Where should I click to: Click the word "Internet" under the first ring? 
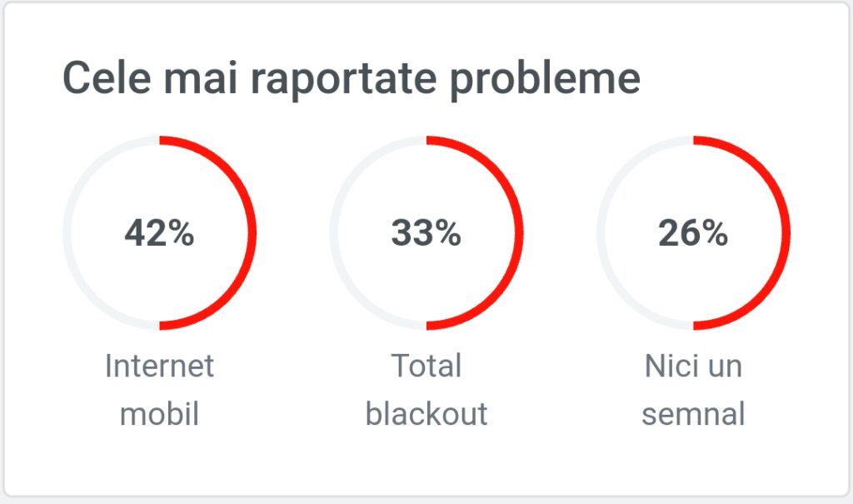(159, 365)
